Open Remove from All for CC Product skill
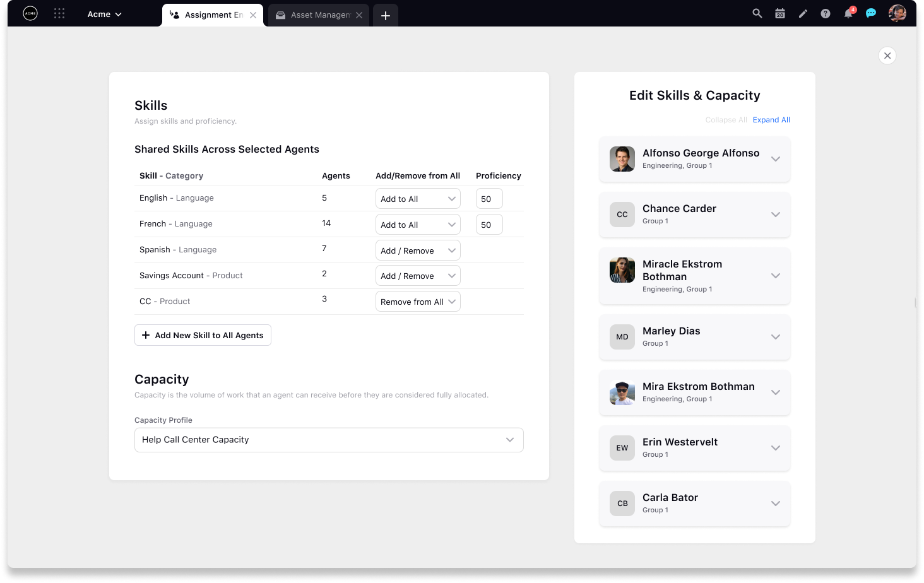This screenshot has width=924, height=583. tap(418, 301)
